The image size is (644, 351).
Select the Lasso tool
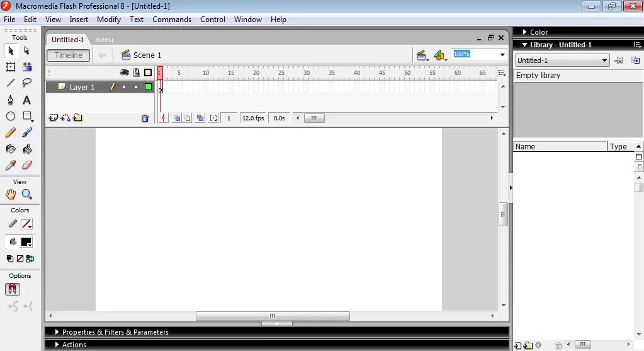(27, 83)
